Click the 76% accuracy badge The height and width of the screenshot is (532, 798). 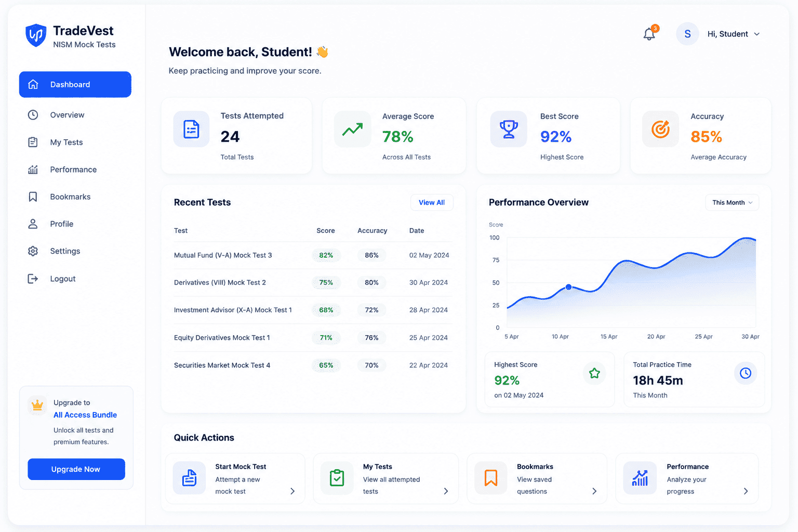coord(371,338)
